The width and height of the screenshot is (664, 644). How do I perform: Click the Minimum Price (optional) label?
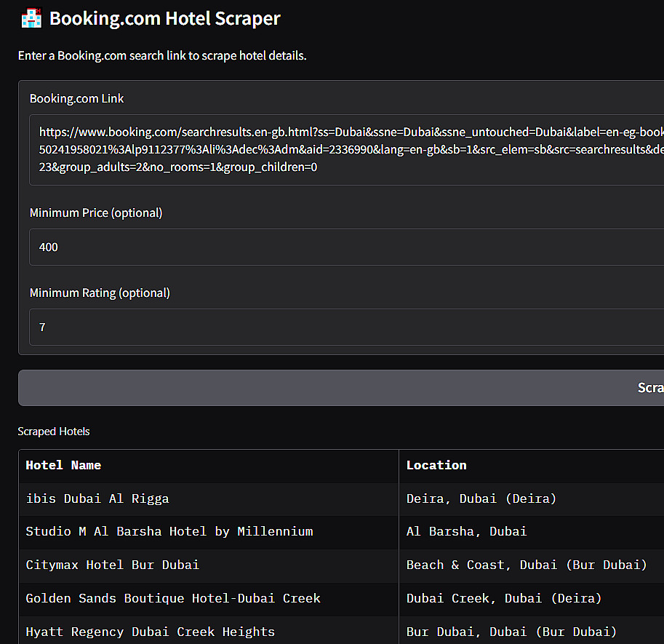tap(96, 212)
